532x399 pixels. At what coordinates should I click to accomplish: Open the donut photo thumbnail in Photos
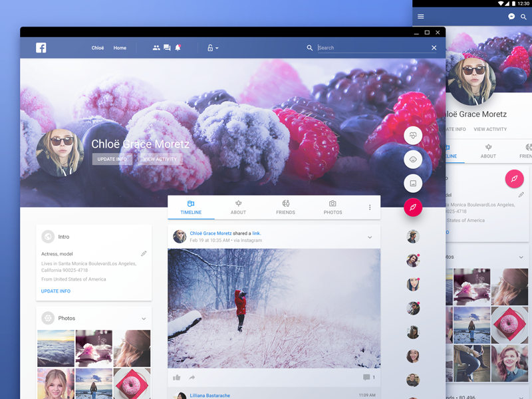click(x=132, y=383)
